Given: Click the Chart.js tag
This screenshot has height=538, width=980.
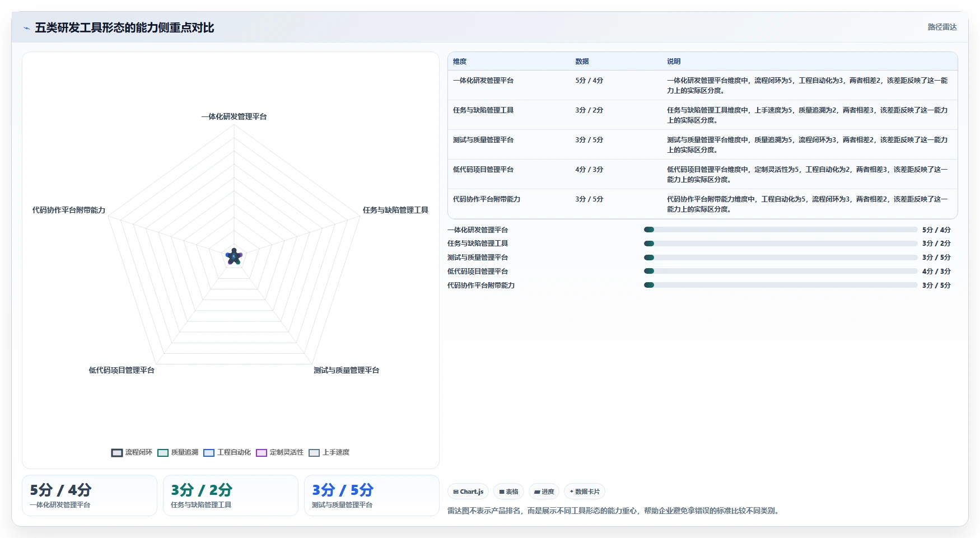Looking at the screenshot, I should (468, 492).
